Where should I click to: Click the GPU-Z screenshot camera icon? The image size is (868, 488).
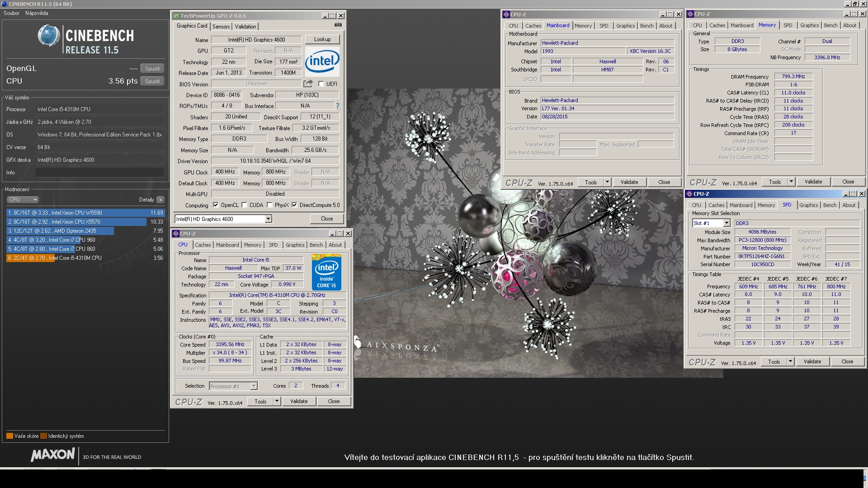338,25
